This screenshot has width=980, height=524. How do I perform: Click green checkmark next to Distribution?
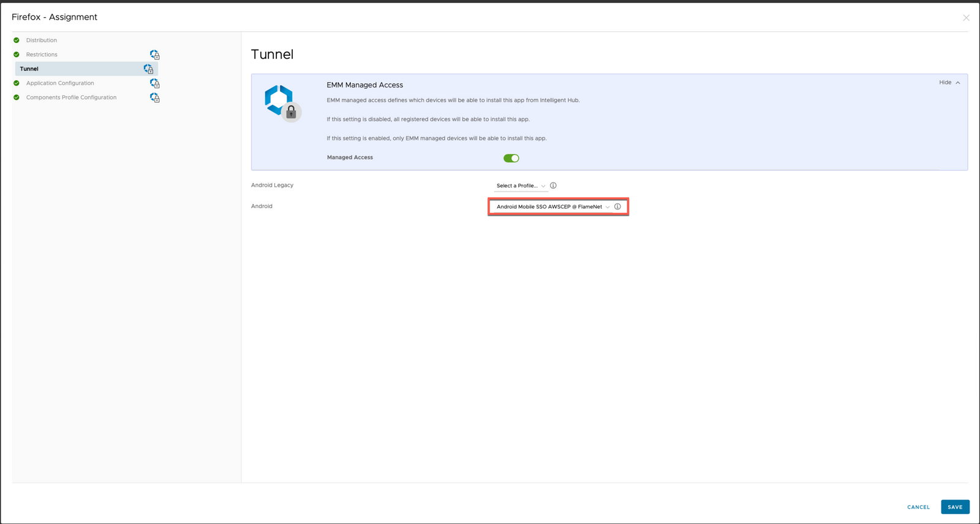[17, 40]
